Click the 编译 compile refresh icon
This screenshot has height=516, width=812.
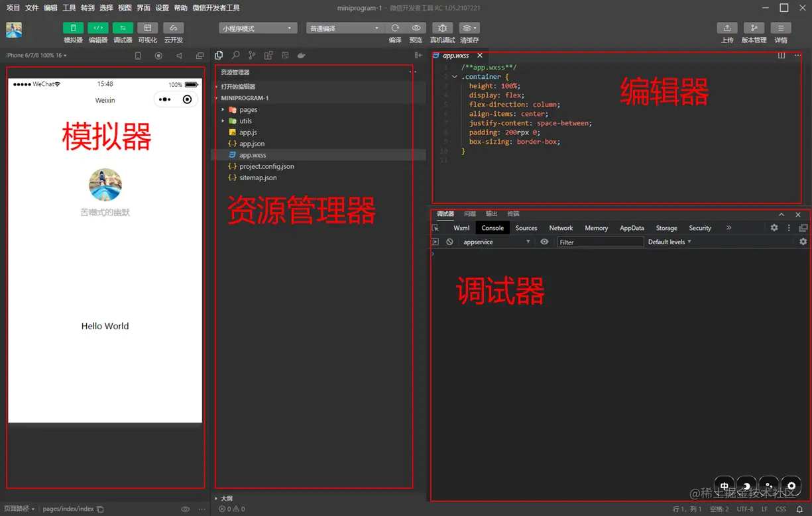[395, 28]
